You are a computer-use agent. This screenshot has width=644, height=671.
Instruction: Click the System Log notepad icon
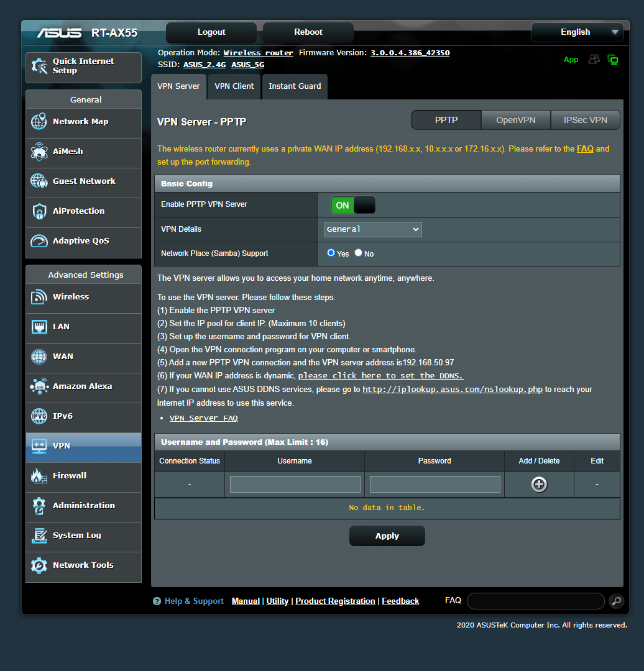(x=39, y=536)
